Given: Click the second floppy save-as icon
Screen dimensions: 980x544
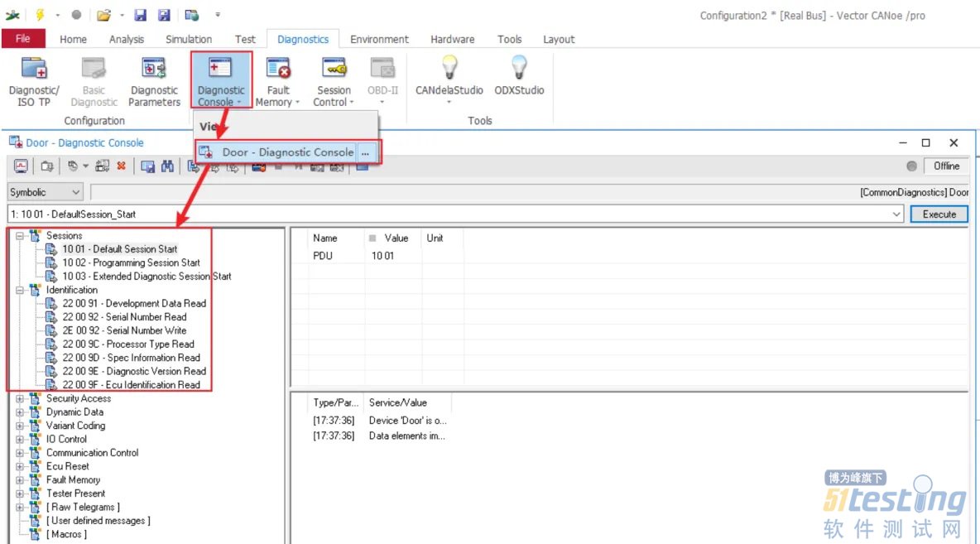Looking at the screenshot, I should (164, 15).
